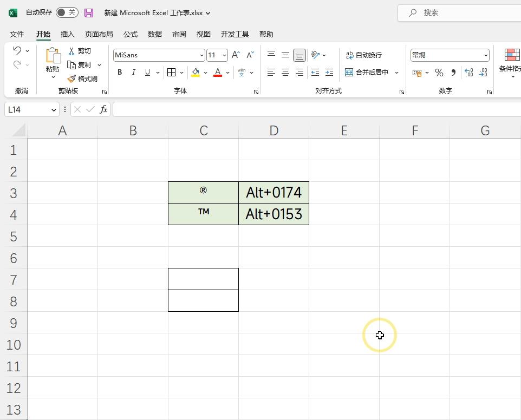Viewport: 521px width, 420px height.
Task: Align text right
Action: tap(299, 73)
